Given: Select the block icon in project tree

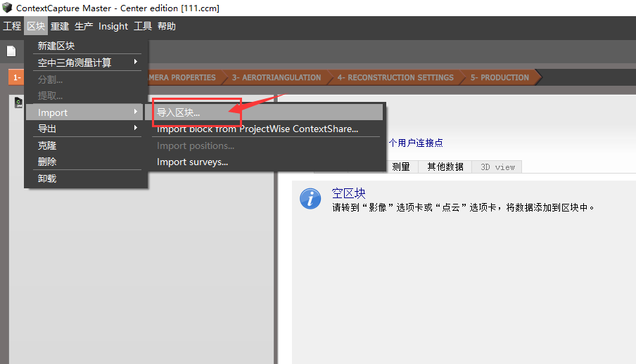Looking at the screenshot, I should (x=18, y=103).
